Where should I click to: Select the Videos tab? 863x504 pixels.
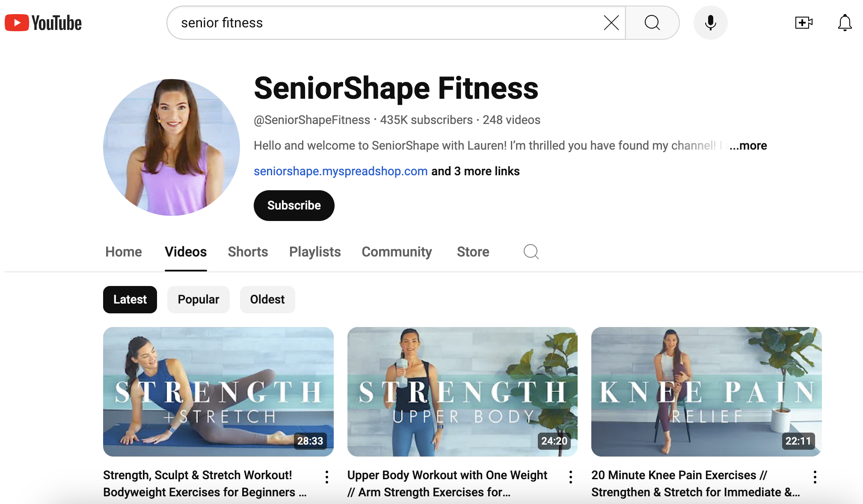click(186, 252)
